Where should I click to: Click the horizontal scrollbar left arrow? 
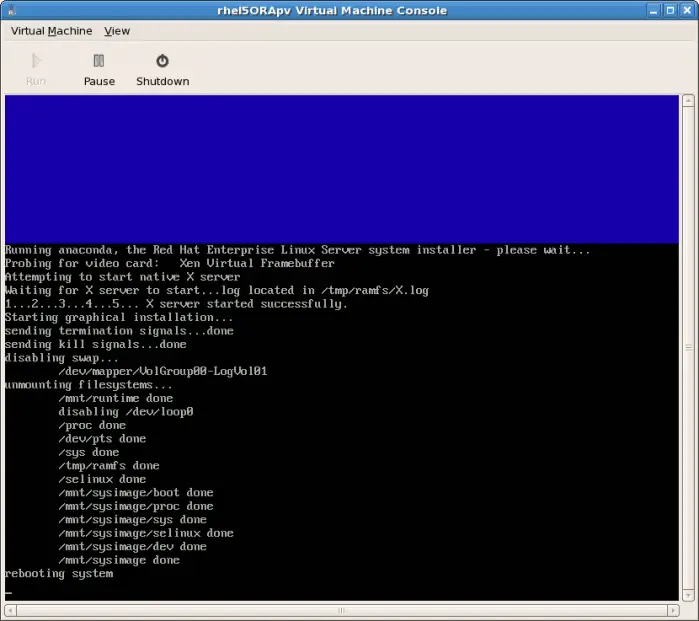[x=10, y=608]
